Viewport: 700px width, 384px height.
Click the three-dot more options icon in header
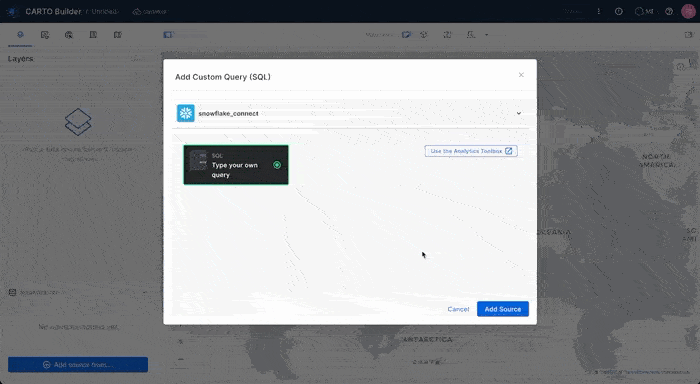coord(599,12)
